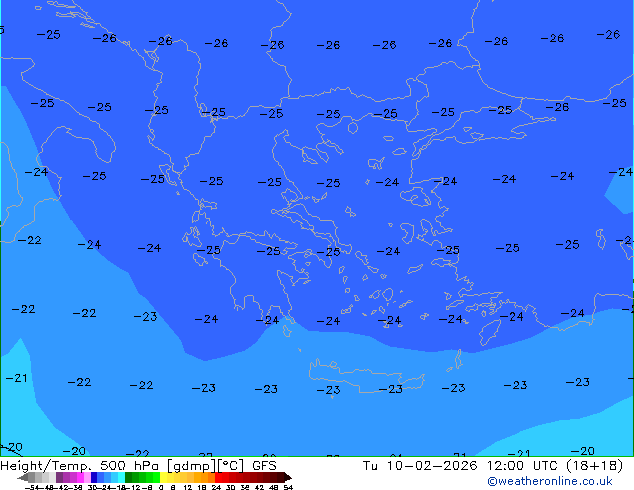Screen dimensions: 634x490
Task: Click the dark right arrow end of legend
Action: pyautogui.click(x=288, y=478)
